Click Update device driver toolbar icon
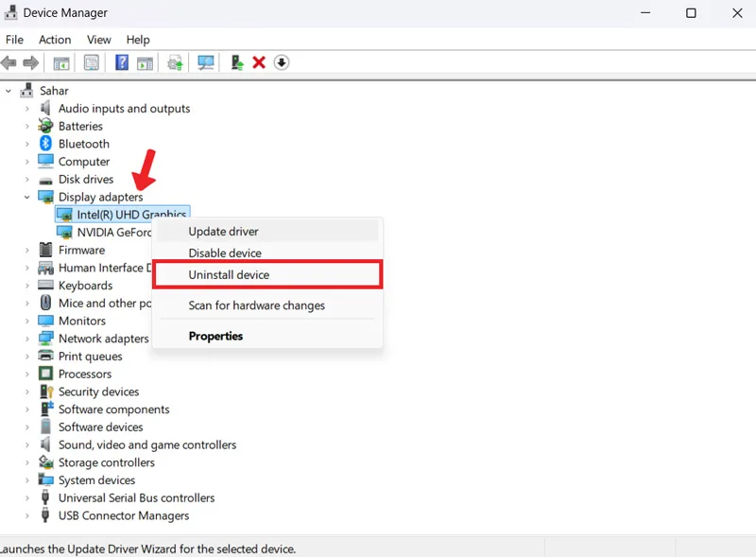Viewport: 756px width, 557px height. pos(175,62)
